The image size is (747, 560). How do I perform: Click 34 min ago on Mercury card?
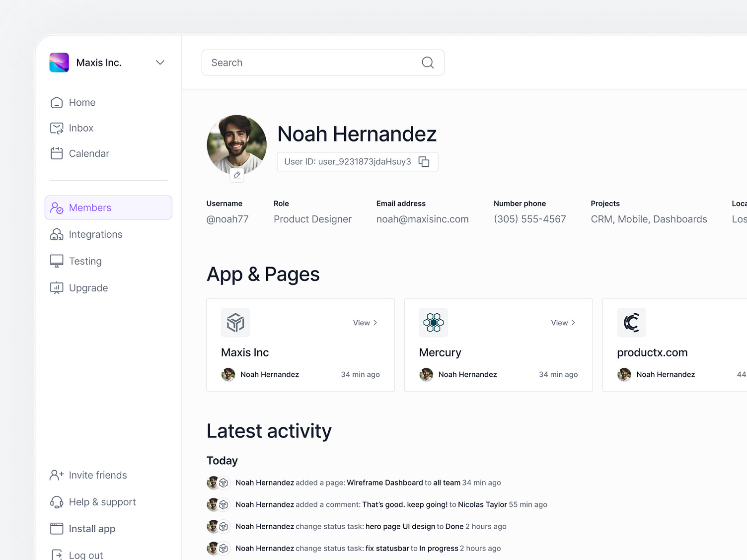click(x=558, y=374)
